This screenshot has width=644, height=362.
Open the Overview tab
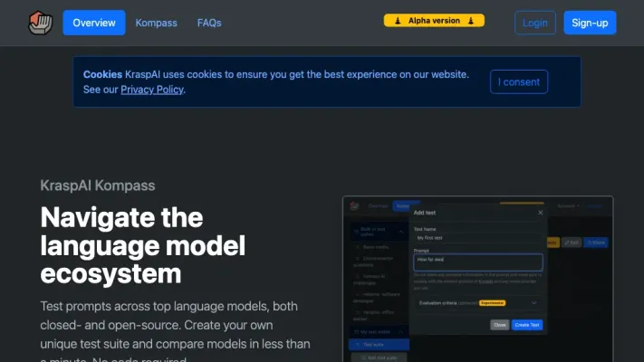click(x=94, y=23)
